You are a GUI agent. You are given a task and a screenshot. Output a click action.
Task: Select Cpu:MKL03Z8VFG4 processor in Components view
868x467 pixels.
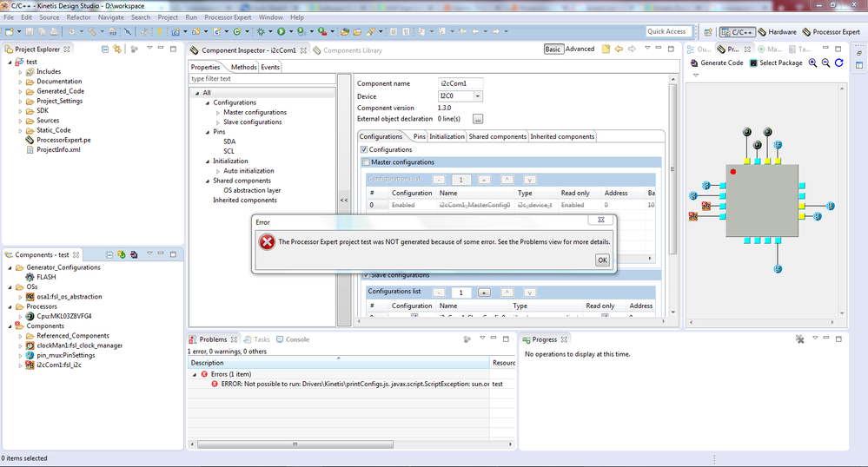(x=63, y=317)
